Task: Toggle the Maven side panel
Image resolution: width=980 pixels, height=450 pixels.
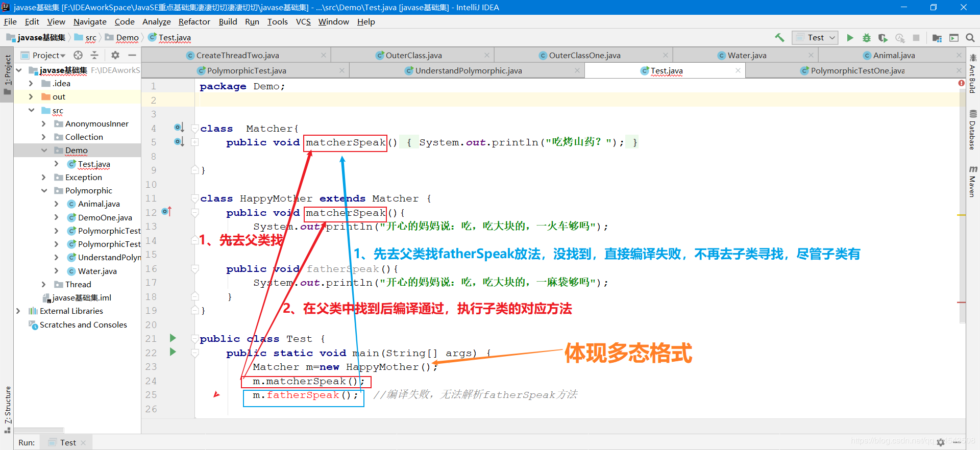Action: click(973, 181)
